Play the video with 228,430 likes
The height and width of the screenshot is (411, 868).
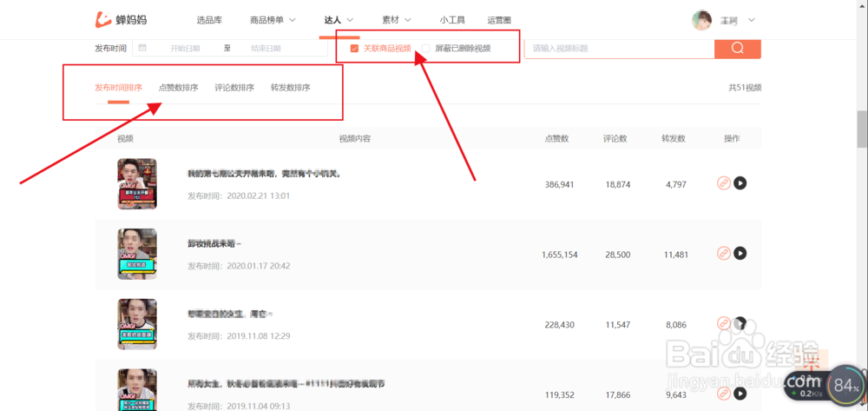pyautogui.click(x=740, y=323)
